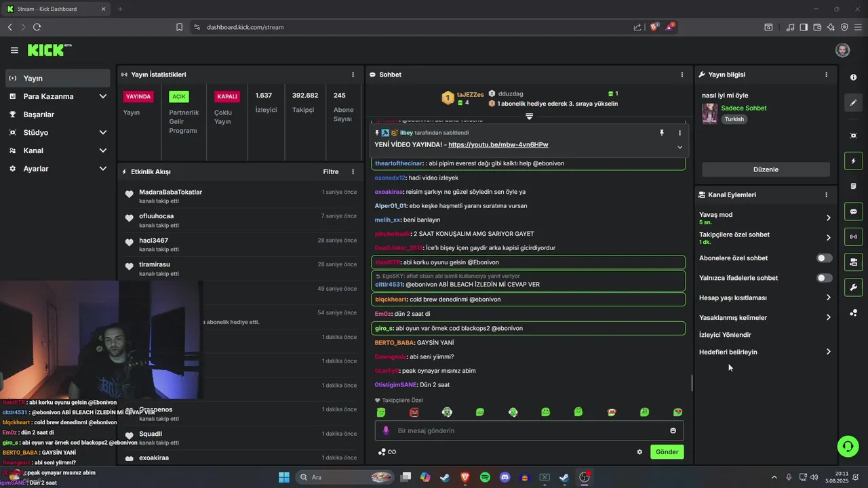
Task: Click the Sohbet chat scrollbar
Action: coord(692,383)
